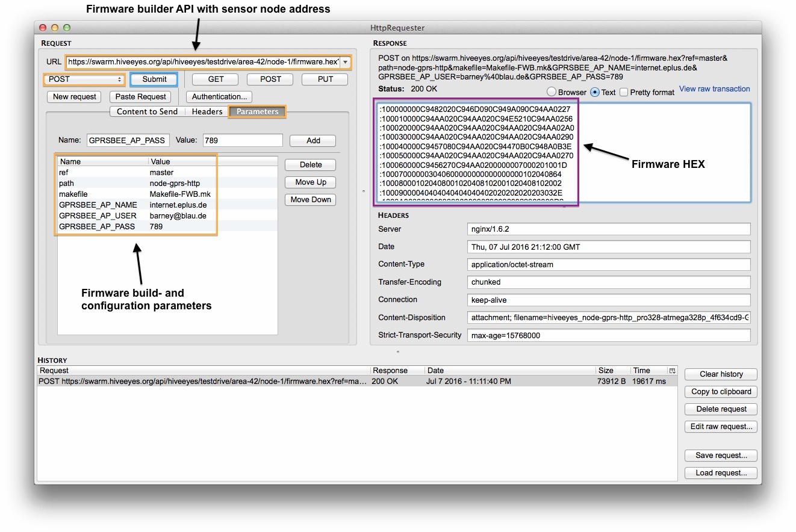Click the Parameters tab
This screenshot has width=796, height=532.
257,111
